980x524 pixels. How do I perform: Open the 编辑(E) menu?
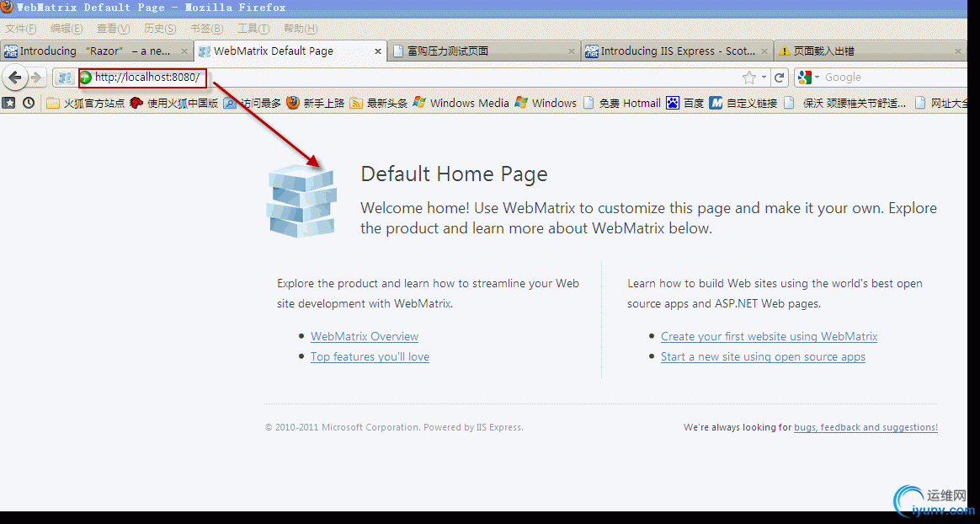pos(67,29)
